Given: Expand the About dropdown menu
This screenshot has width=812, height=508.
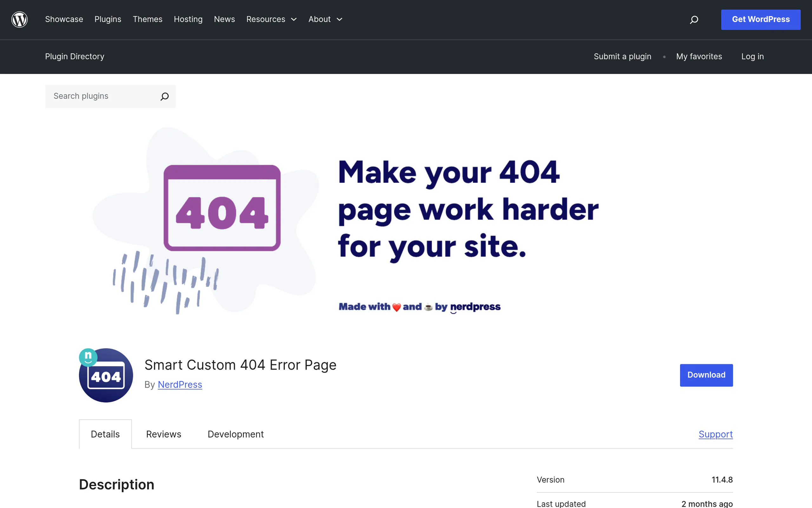Looking at the screenshot, I should (325, 19).
